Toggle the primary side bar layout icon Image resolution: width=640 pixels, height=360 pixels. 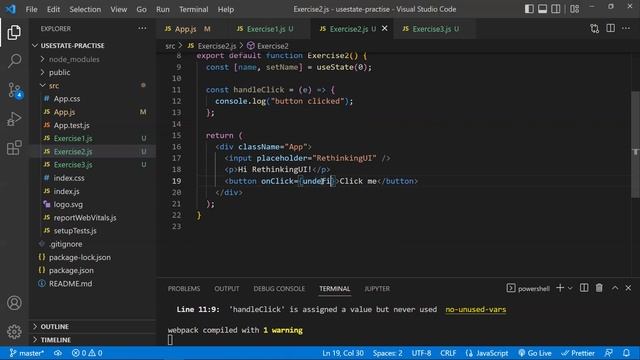(529, 9)
